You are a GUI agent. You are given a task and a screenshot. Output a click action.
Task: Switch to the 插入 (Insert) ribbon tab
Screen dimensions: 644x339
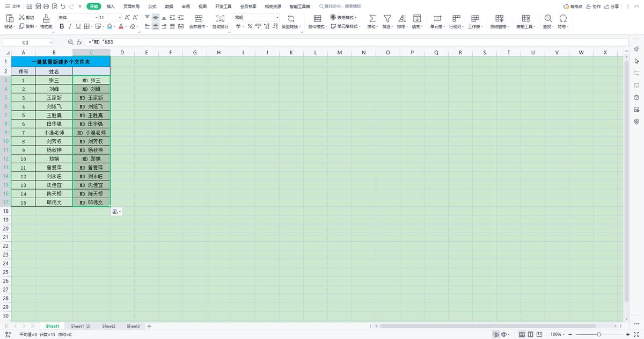[x=111, y=6]
